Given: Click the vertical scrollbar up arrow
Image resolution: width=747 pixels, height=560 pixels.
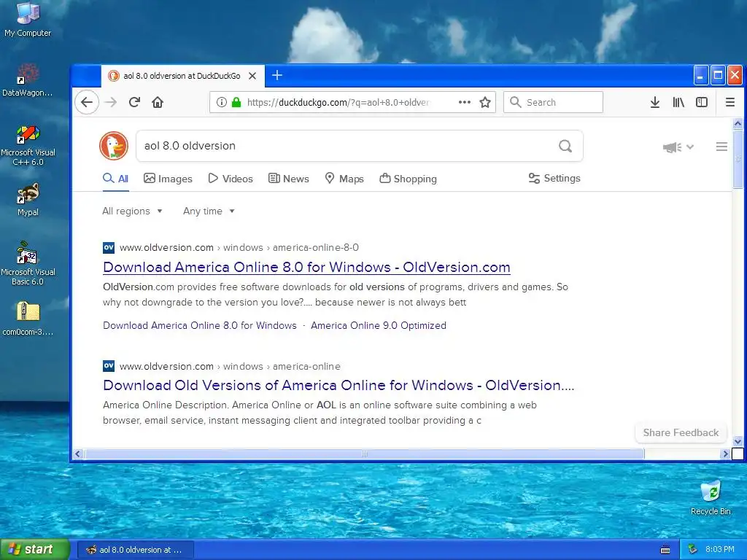Looking at the screenshot, I should [738, 124].
